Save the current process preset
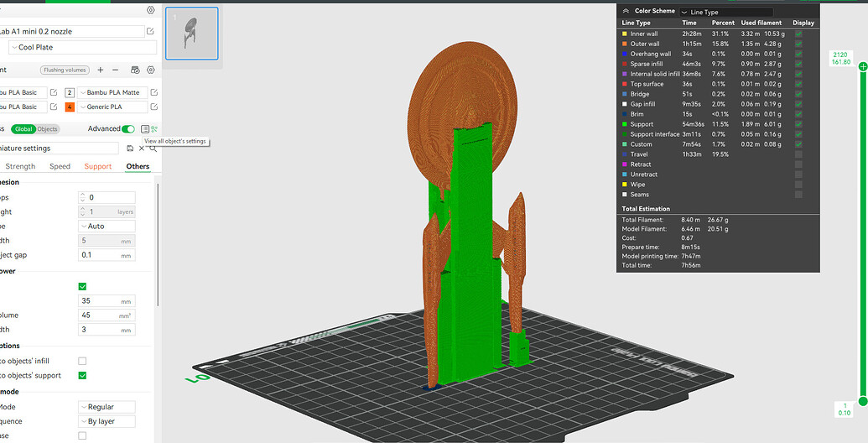The width and height of the screenshot is (868, 443). (x=129, y=149)
